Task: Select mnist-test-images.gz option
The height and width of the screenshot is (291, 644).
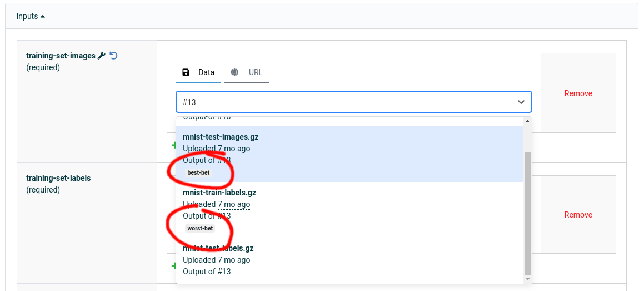Action: (x=350, y=154)
